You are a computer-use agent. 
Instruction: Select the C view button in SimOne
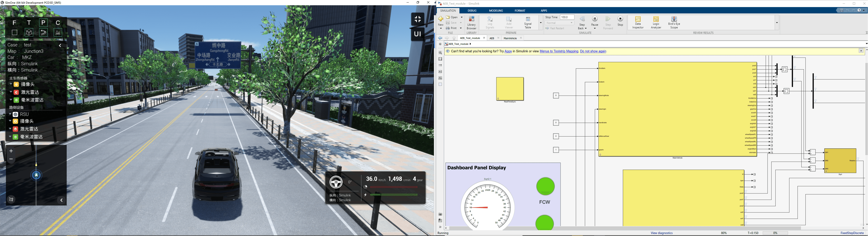(58, 23)
